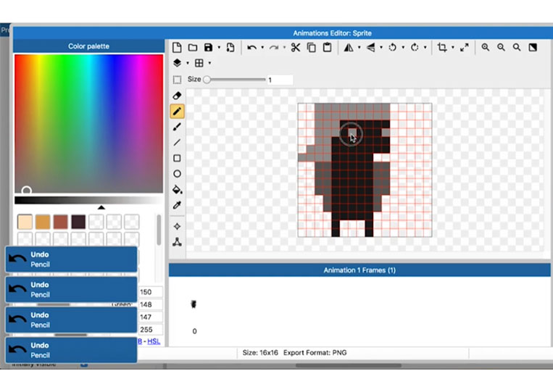
Task: Zoom out of the canvas
Action: tap(501, 47)
